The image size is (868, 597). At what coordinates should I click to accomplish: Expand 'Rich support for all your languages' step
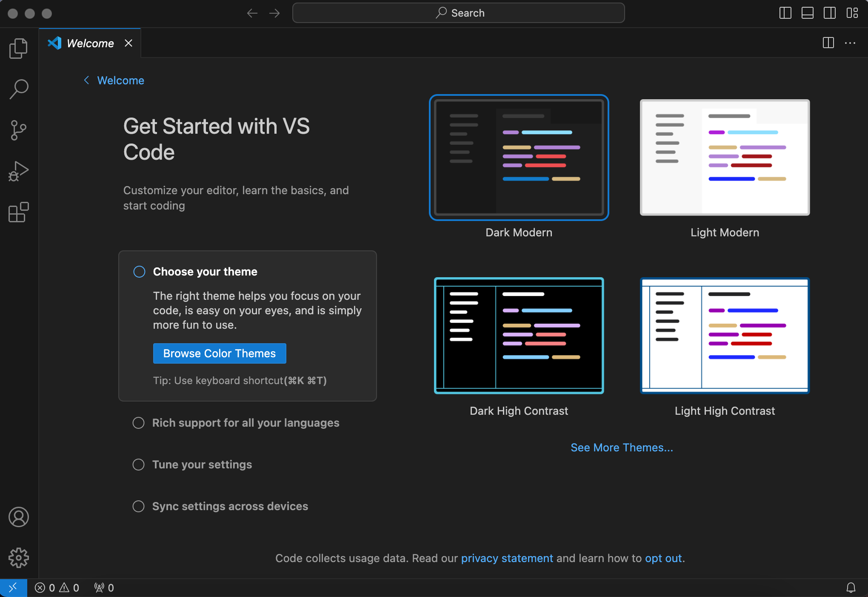[x=246, y=423]
